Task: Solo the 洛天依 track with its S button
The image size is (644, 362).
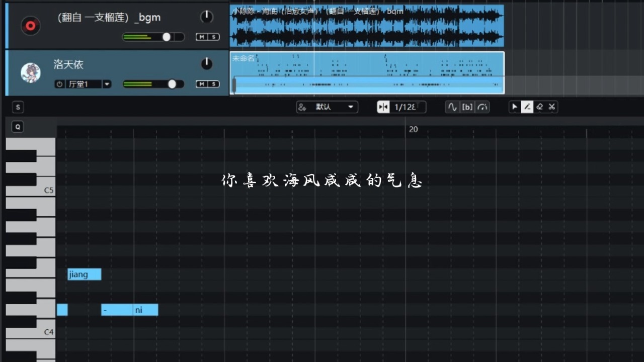Action: [x=214, y=84]
